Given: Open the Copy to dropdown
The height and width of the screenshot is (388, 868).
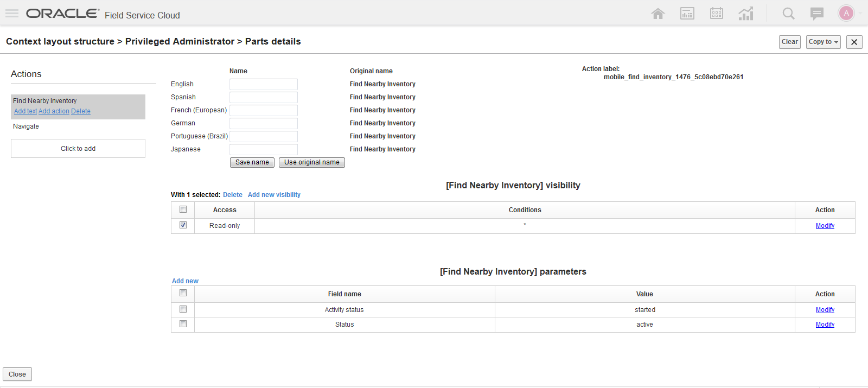Looking at the screenshot, I should click(x=824, y=42).
